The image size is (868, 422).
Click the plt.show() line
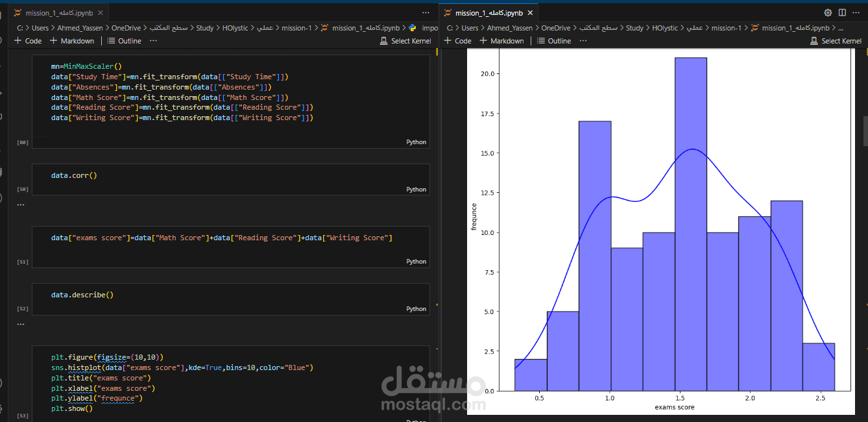click(x=72, y=408)
